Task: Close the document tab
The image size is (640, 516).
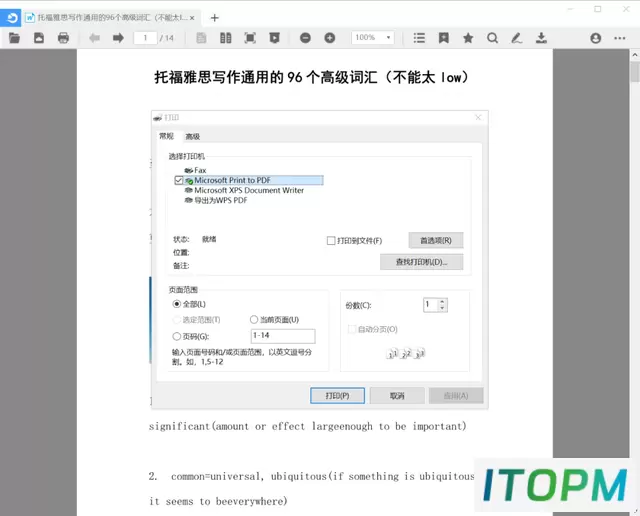Action: pos(192,18)
